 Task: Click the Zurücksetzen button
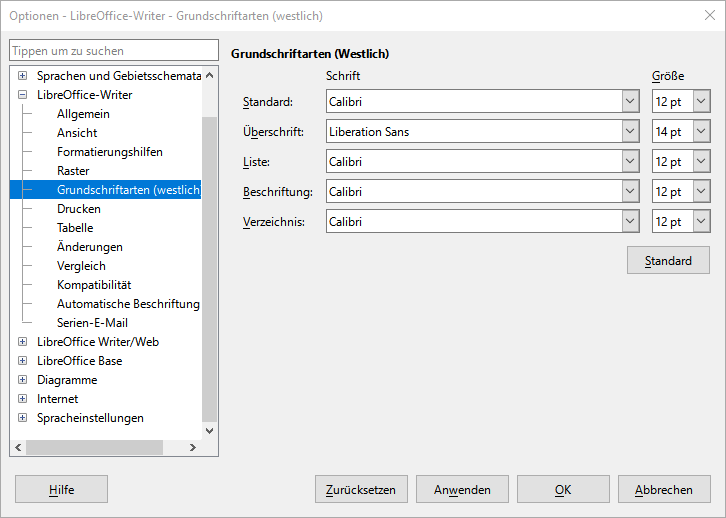coord(361,490)
